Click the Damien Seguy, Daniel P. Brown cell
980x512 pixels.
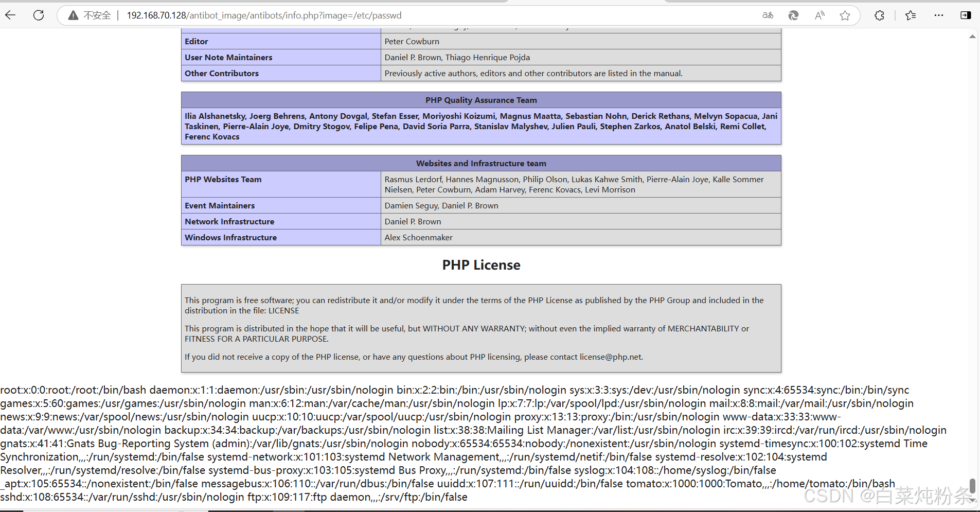[581, 206]
